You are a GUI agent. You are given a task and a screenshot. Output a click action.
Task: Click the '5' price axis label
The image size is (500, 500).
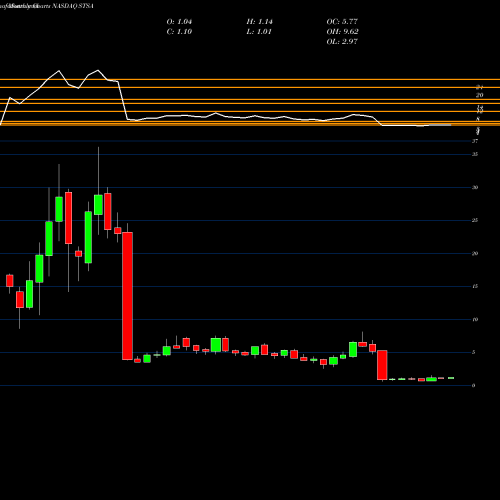click(x=473, y=352)
